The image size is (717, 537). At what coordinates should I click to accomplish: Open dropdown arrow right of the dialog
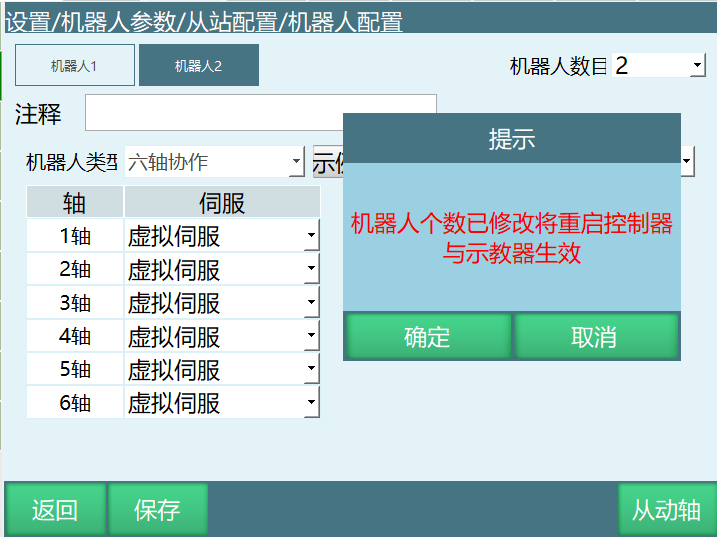coord(688,162)
